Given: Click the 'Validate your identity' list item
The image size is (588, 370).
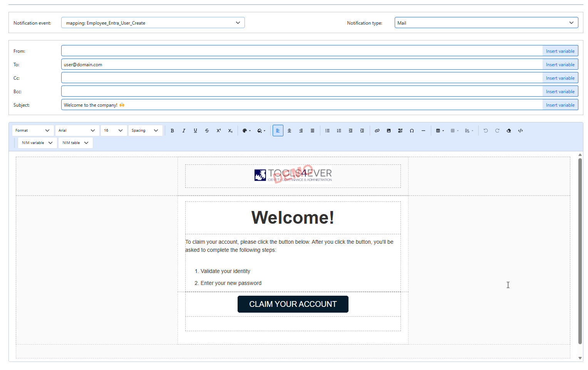Looking at the screenshot, I should [225, 271].
